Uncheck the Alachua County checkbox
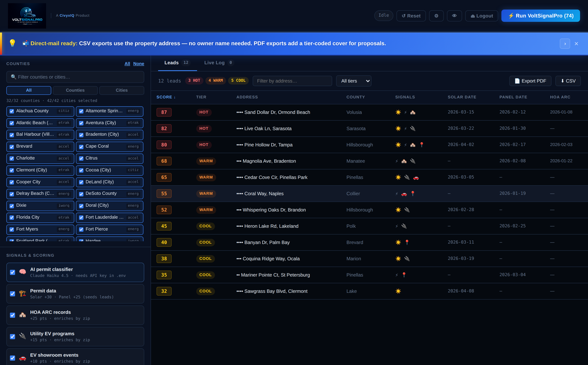 pyautogui.click(x=12, y=111)
